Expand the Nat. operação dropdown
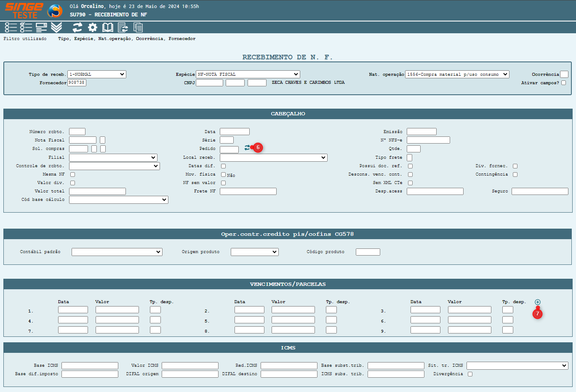 pyautogui.click(x=457, y=75)
